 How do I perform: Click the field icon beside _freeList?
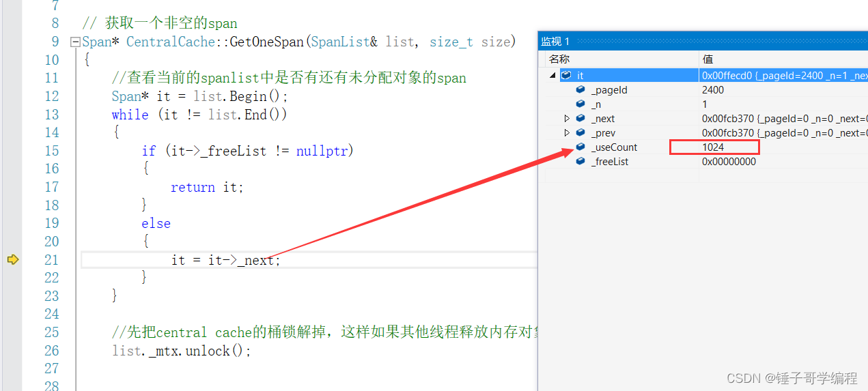click(580, 161)
